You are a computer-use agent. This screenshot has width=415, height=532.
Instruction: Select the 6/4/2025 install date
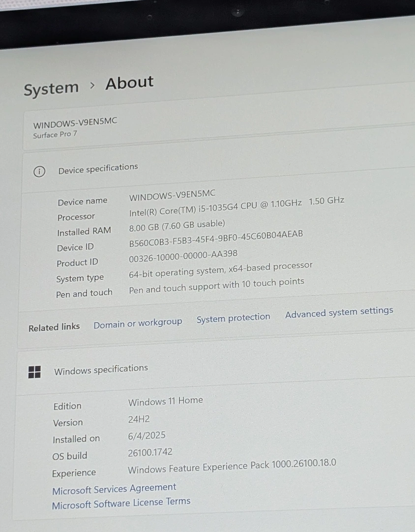pos(147,436)
